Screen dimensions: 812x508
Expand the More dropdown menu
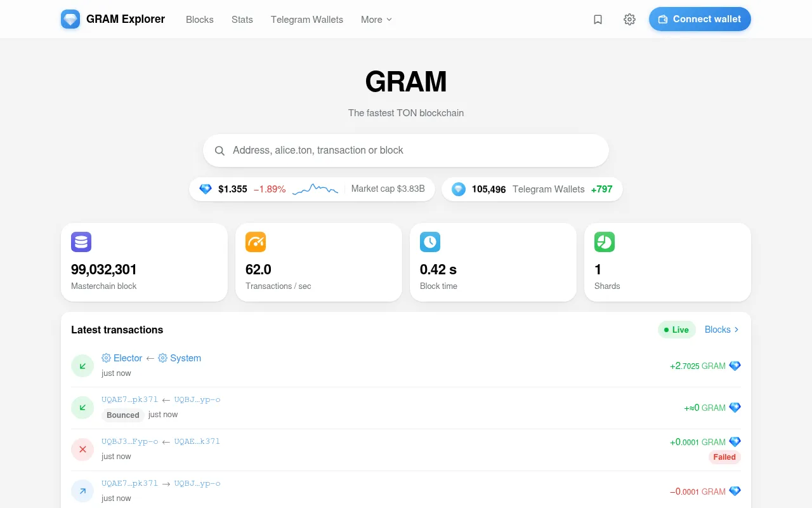point(377,20)
